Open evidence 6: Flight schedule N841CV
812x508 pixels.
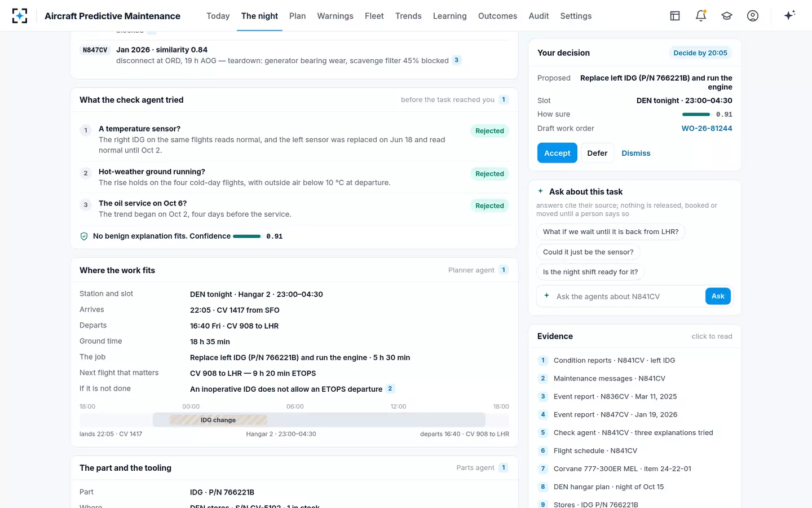pyautogui.click(x=635, y=451)
